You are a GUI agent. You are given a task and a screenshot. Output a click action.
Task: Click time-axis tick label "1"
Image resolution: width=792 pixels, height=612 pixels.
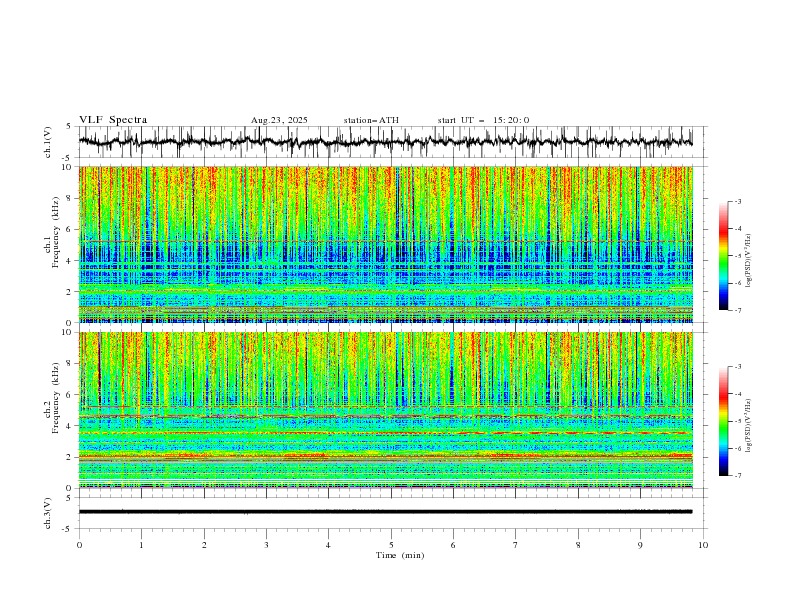coord(141,545)
